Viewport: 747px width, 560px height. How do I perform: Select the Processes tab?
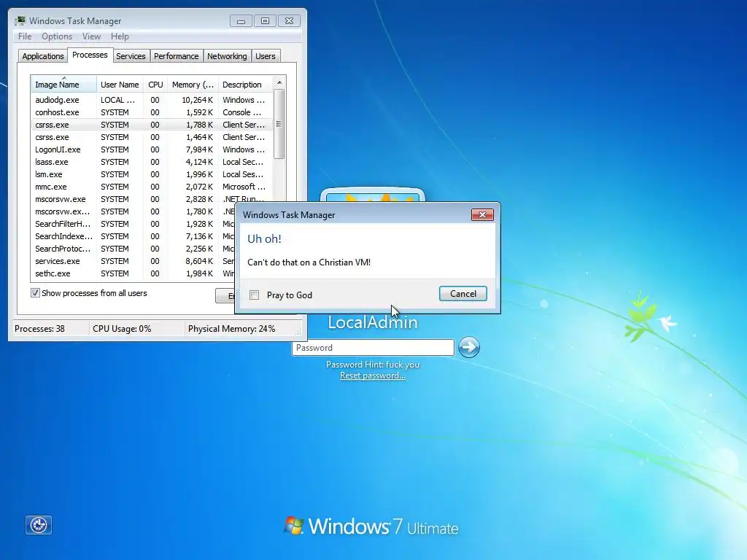point(90,55)
